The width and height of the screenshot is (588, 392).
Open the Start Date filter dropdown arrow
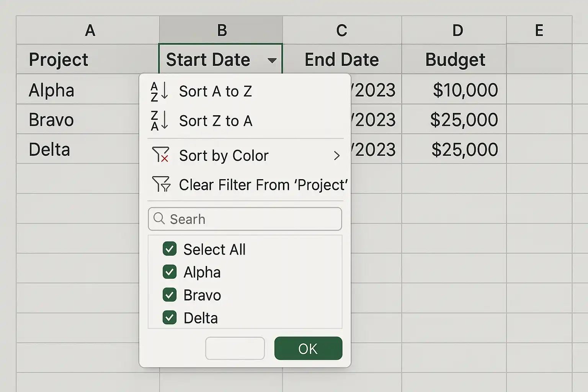[x=272, y=60]
